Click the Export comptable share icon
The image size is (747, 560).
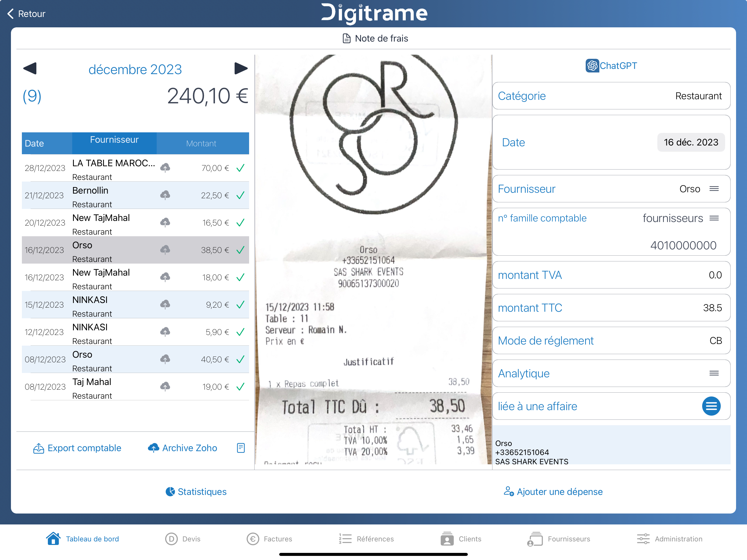tap(39, 448)
